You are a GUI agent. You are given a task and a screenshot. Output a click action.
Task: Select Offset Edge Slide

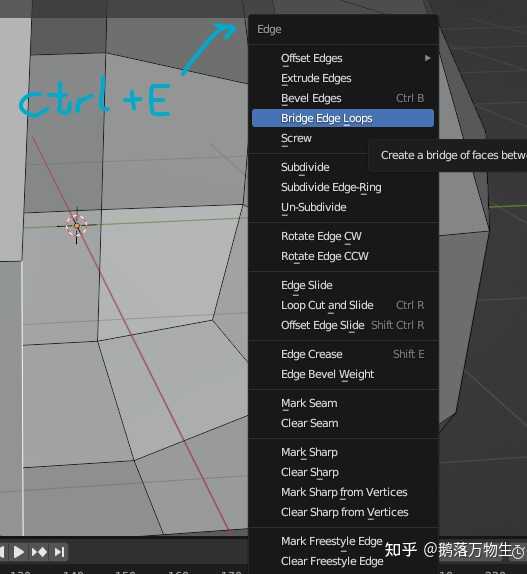point(343,325)
